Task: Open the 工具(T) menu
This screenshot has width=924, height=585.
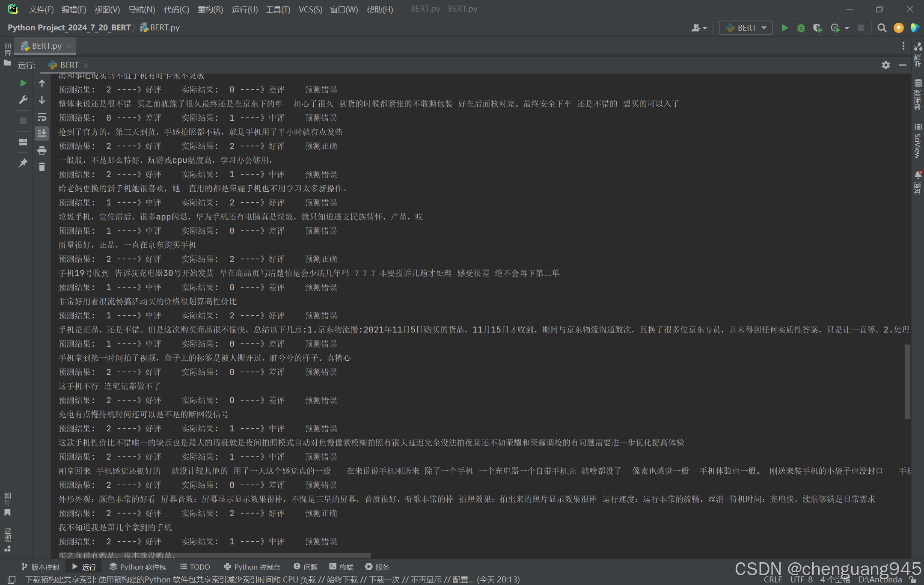Action: click(278, 9)
